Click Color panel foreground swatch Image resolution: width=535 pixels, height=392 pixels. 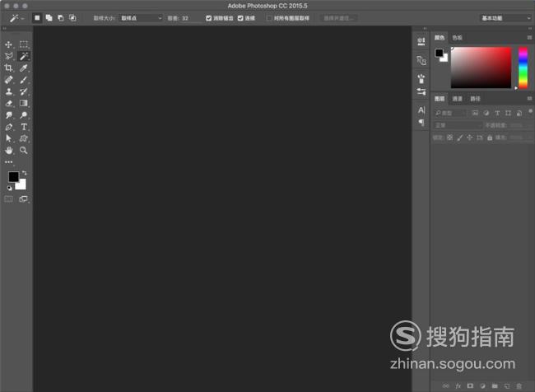tap(439, 53)
